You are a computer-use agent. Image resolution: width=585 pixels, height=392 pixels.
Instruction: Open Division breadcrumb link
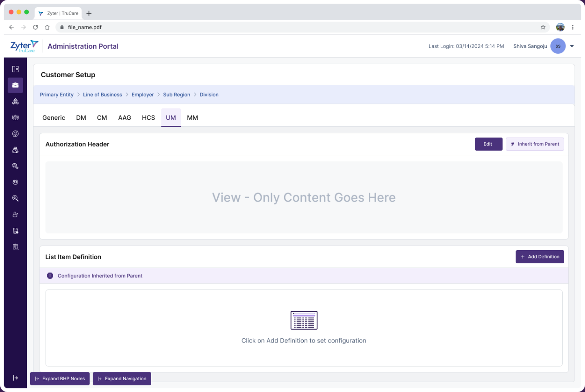209,95
